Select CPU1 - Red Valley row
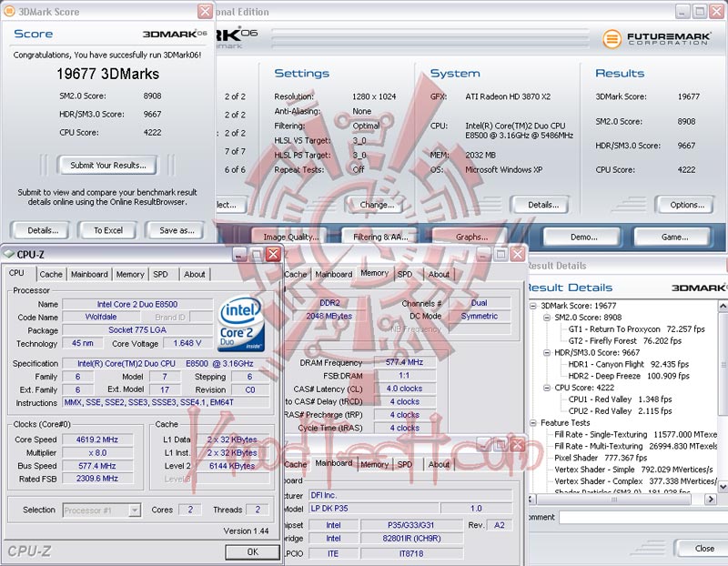This screenshot has height=566, width=728. (x=620, y=399)
